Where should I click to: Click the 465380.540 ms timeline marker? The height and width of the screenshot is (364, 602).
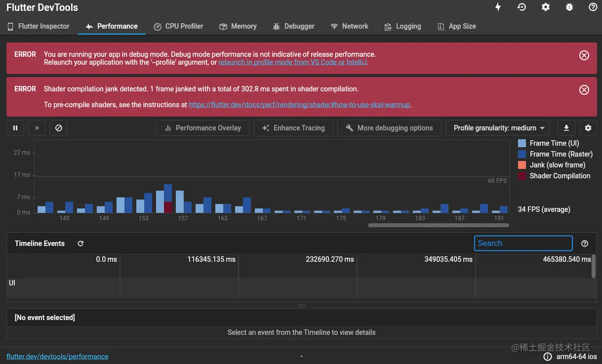tap(567, 259)
